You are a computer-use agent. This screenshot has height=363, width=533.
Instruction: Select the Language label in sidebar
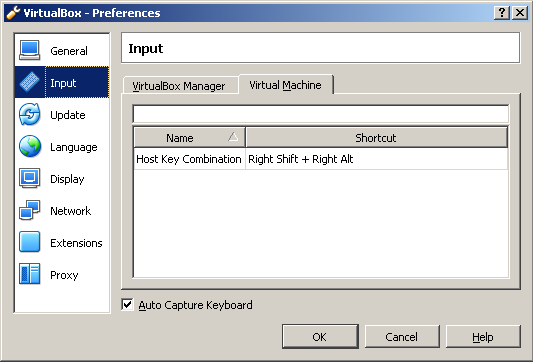click(74, 148)
